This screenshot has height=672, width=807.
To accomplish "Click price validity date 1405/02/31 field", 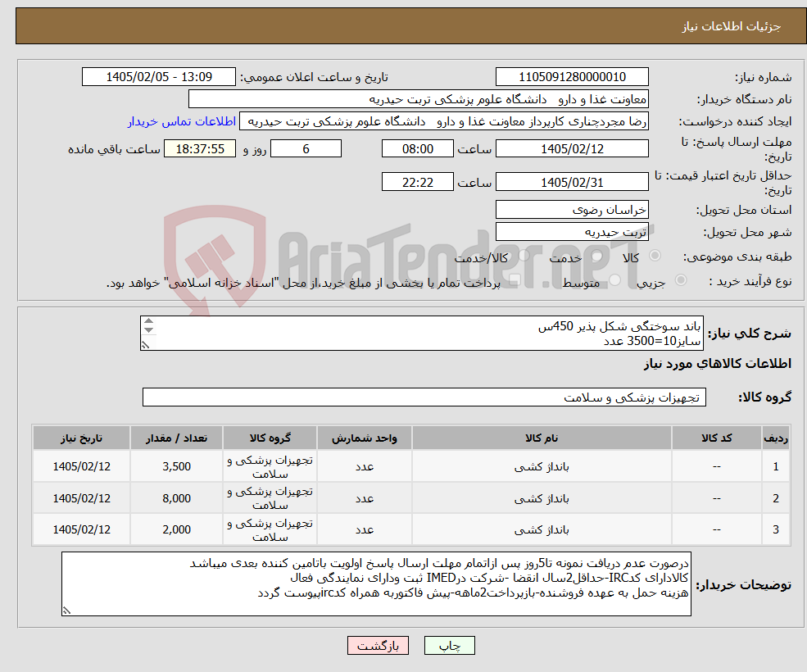I will pos(572,182).
